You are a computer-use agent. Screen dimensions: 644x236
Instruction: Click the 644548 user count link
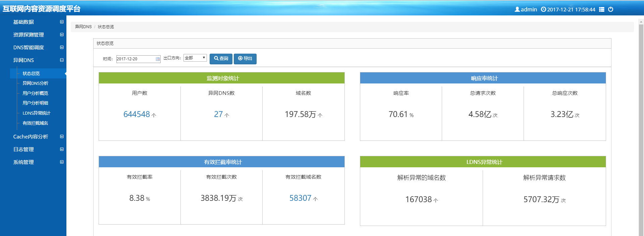point(137,114)
